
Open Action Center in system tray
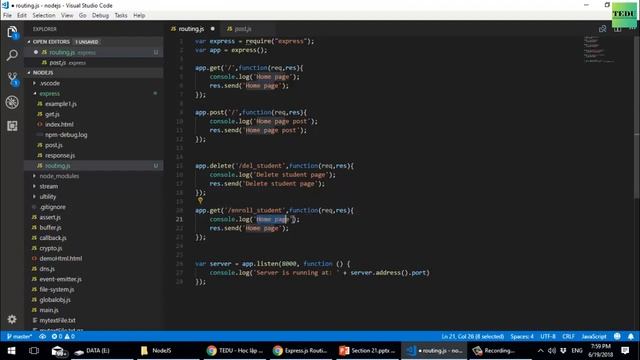(625, 351)
